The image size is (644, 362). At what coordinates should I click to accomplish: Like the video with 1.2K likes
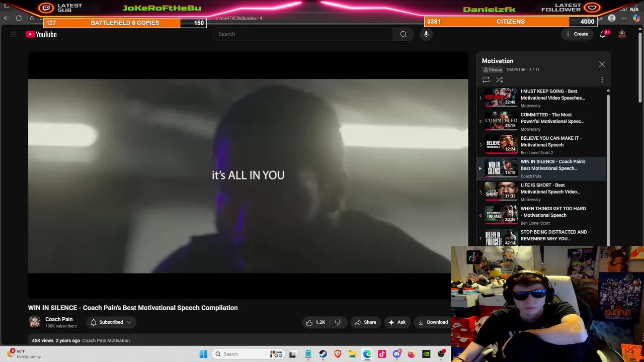coord(315,322)
